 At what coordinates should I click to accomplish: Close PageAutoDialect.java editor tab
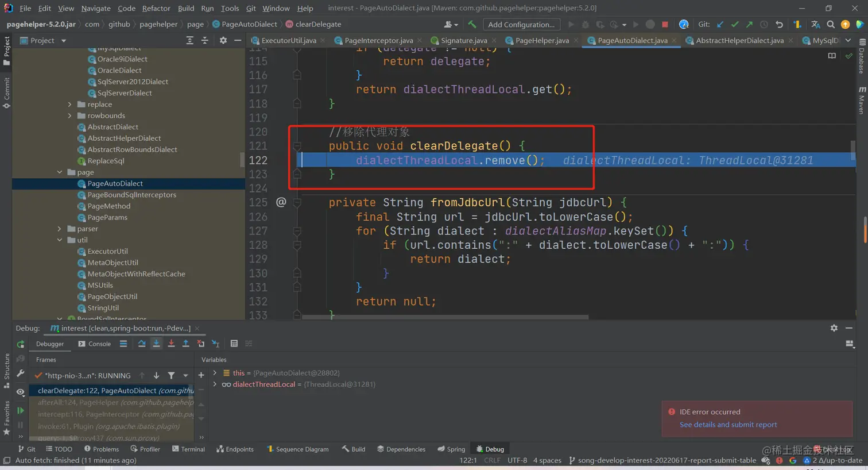coord(673,40)
